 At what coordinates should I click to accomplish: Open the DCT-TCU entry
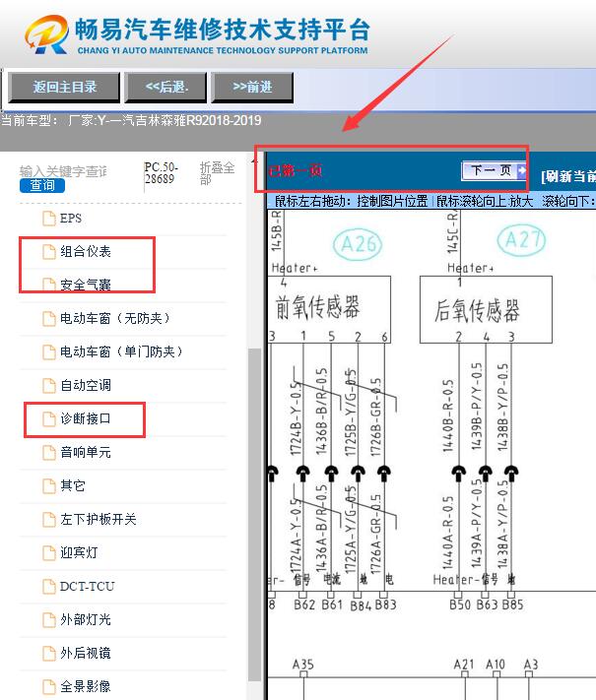(x=87, y=586)
